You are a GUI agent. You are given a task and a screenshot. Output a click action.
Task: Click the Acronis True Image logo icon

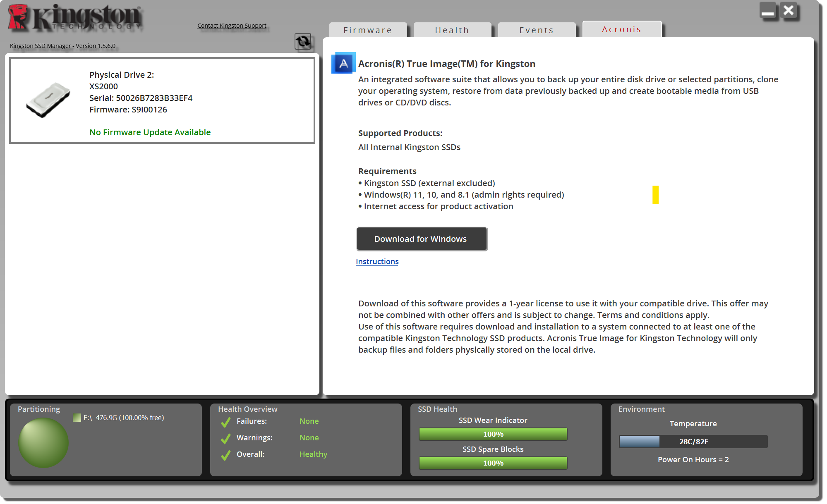click(x=343, y=63)
